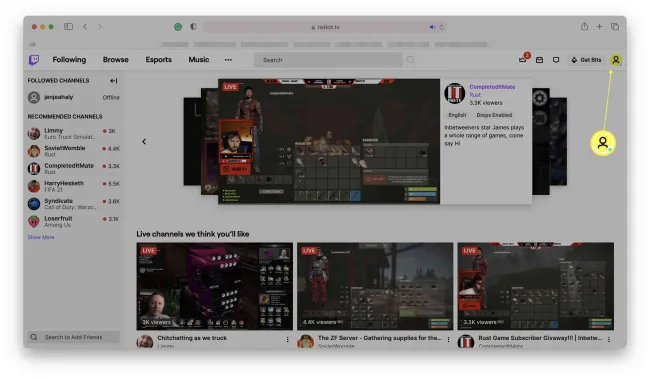This screenshot has width=650, height=379.
Task: Open recommended channel HarryHesketh
Action: (x=73, y=186)
